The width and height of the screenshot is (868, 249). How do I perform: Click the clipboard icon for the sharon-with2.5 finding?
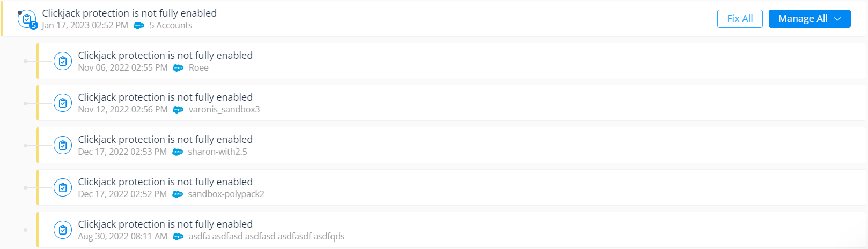[63, 145]
